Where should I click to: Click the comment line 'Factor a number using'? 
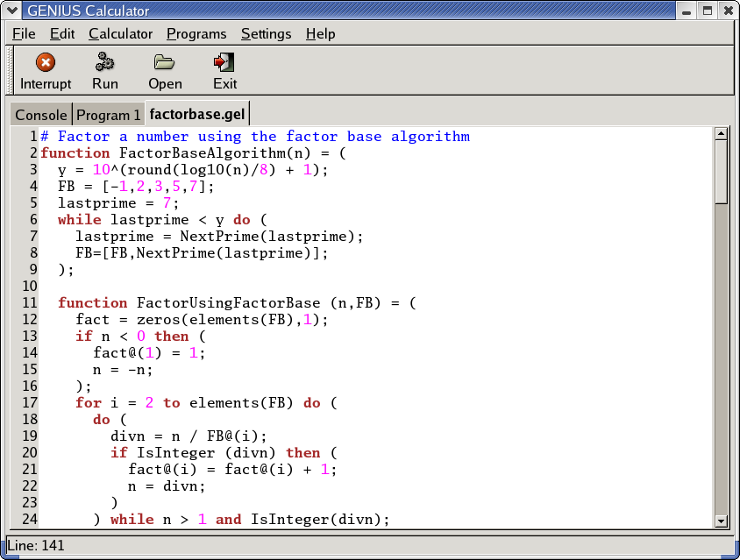255,137
